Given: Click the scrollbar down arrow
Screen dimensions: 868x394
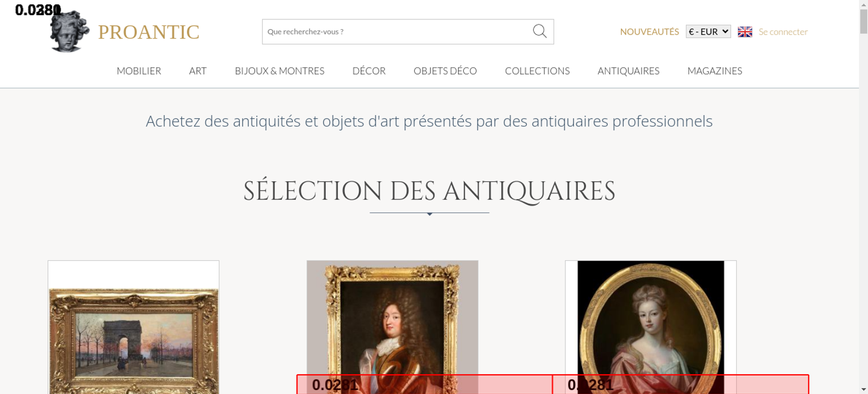Looking at the screenshot, I should click(x=863, y=389).
